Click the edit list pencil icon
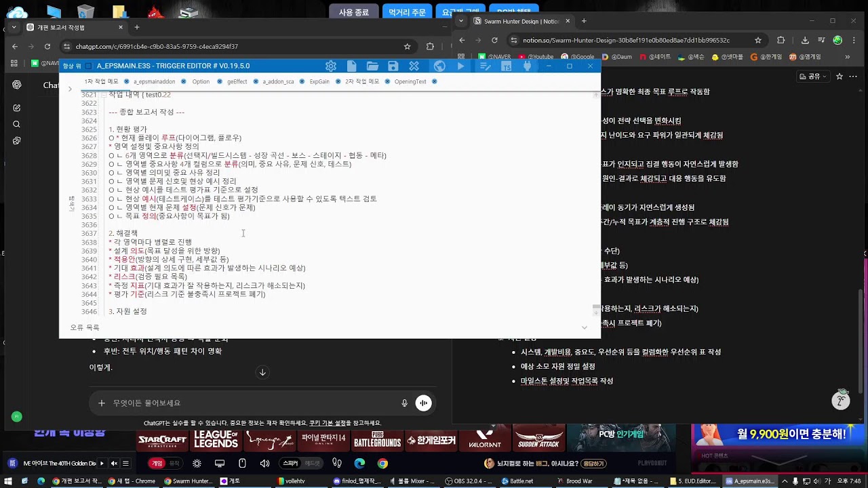 pyautogui.click(x=485, y=66)
